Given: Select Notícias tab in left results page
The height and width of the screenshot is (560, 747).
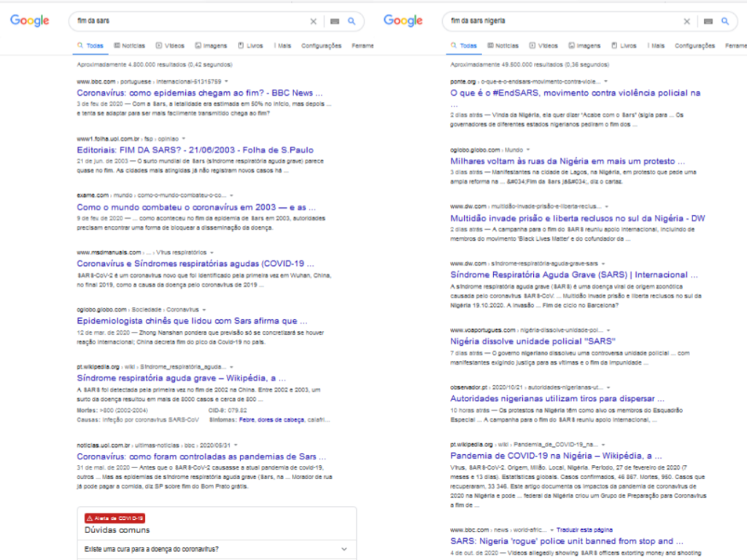Looking at the screenshot, I should tap(130, 46).
